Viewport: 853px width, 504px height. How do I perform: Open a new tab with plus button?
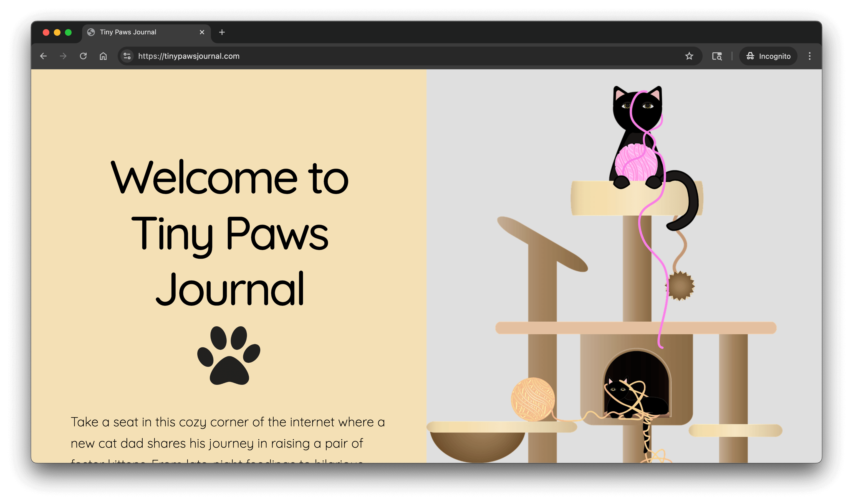pyautogui.click(x=222, y=32)
